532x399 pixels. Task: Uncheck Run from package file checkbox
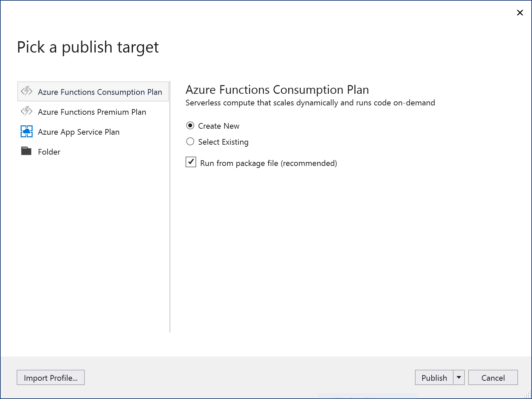point(191,162)
